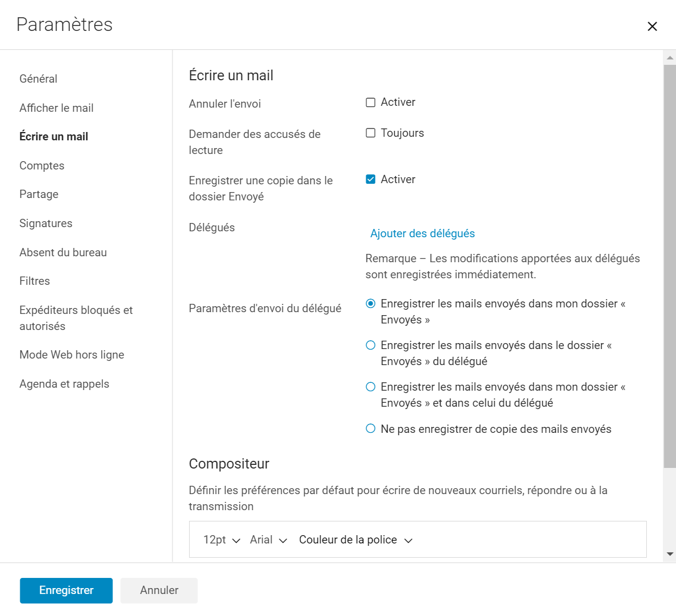676x616 pixels.
Task: Open Couleur de la police dropdown
Action: pyautogui.click(x=356, y=540)
